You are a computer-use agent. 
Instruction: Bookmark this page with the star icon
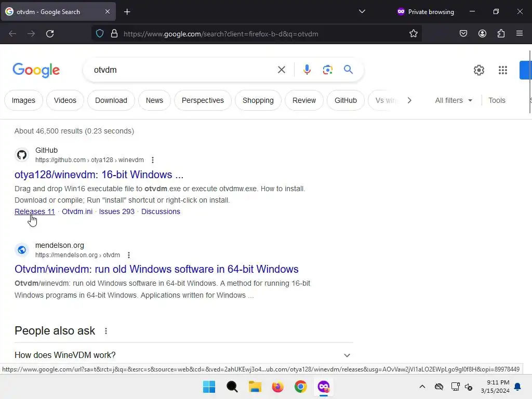pos(413,34)
